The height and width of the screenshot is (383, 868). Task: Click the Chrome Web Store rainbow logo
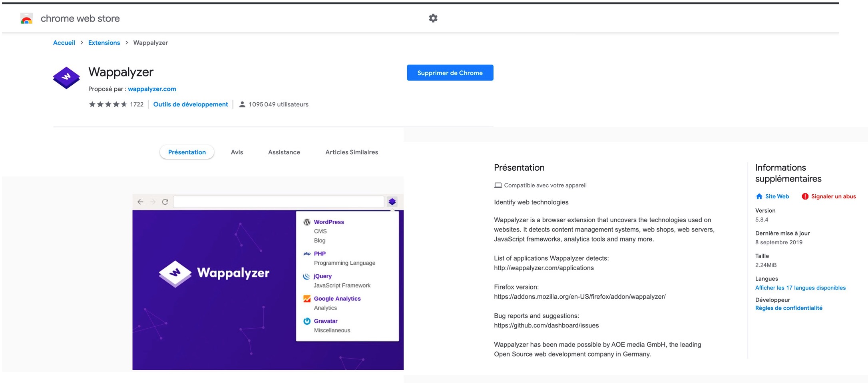26,19
